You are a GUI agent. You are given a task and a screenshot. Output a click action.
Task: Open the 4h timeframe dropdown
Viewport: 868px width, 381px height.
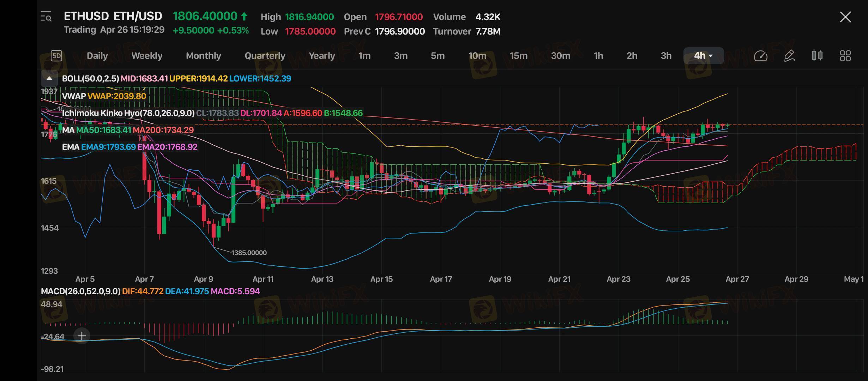[703, 56]
